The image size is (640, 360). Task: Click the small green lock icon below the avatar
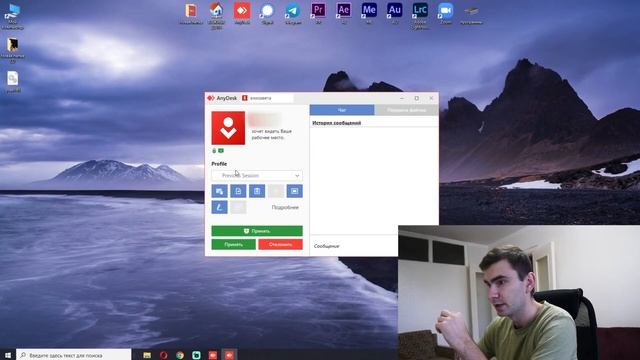click(x=214, y=151)
